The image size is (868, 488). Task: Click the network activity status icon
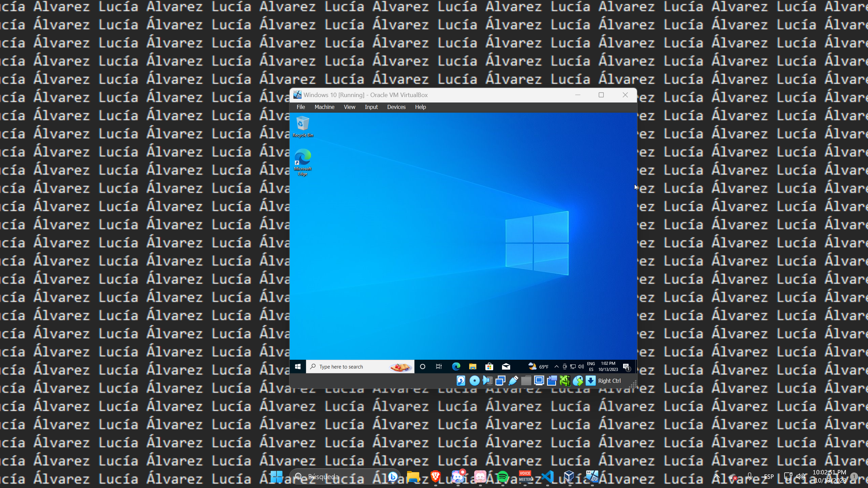tap(500, 381)
